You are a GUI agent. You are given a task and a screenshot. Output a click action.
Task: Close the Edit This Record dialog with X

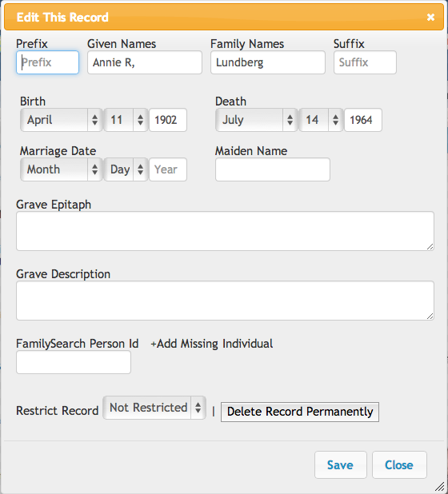pos(430,17)
